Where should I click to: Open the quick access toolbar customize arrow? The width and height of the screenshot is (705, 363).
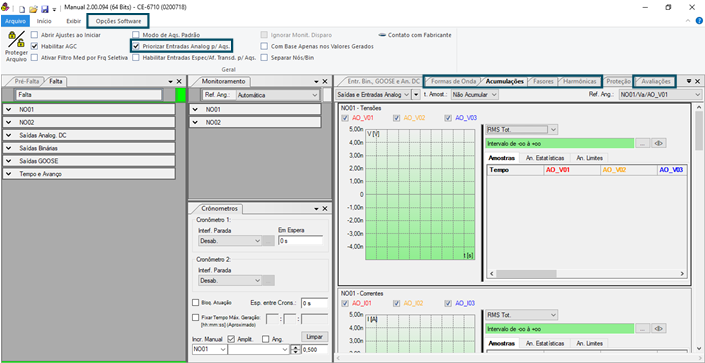pos(54,9)
